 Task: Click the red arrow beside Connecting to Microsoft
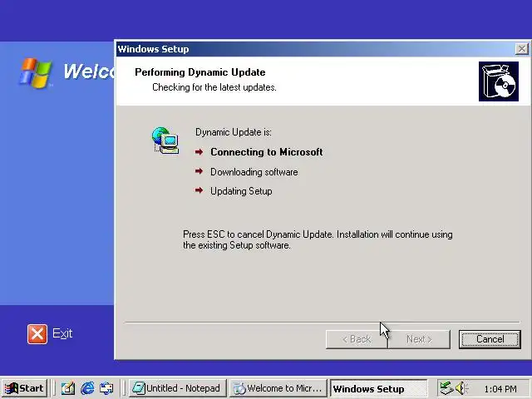[x=199, y=151]
